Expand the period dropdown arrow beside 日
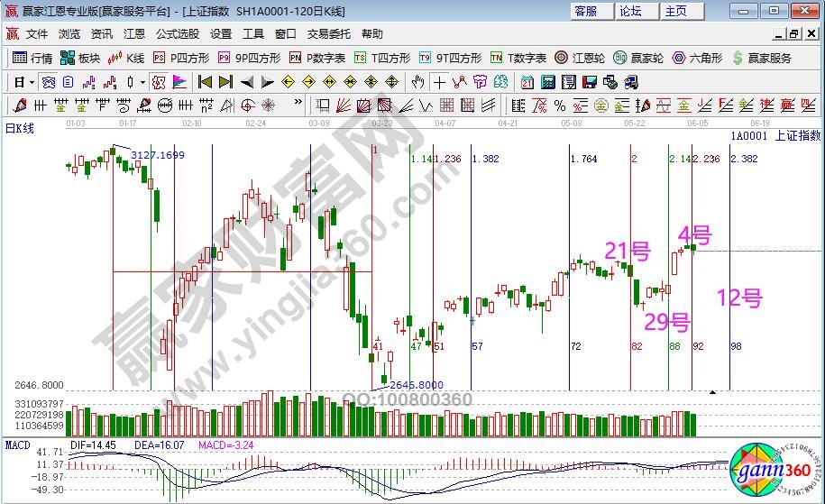 tap(32, 81)
